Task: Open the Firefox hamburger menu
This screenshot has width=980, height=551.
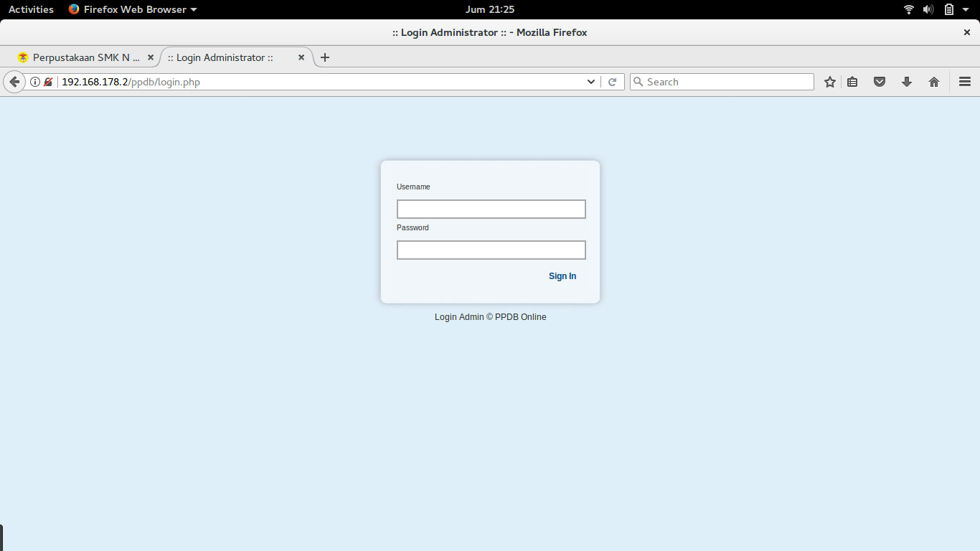Action: coord(965,82)
